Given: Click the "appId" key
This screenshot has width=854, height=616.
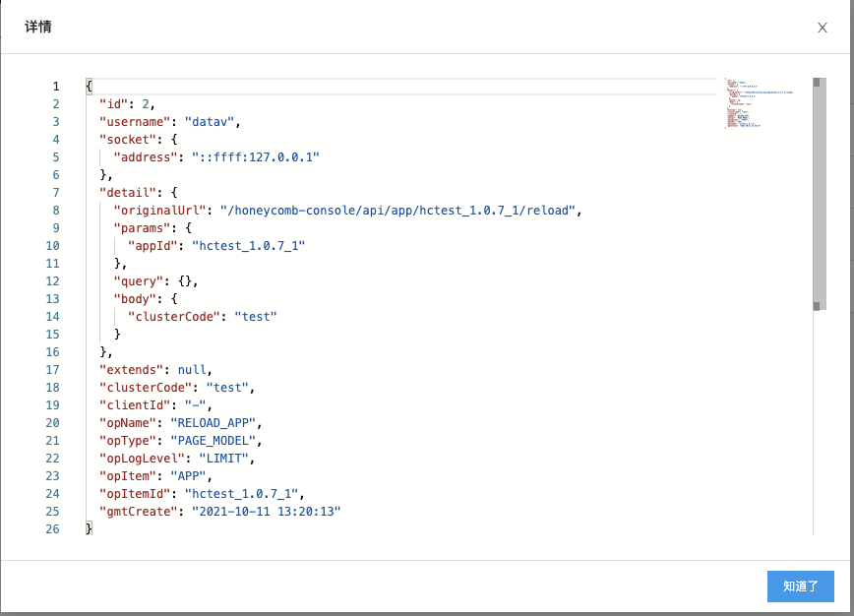Looking at the screenshot, I should tap(152, 246).
